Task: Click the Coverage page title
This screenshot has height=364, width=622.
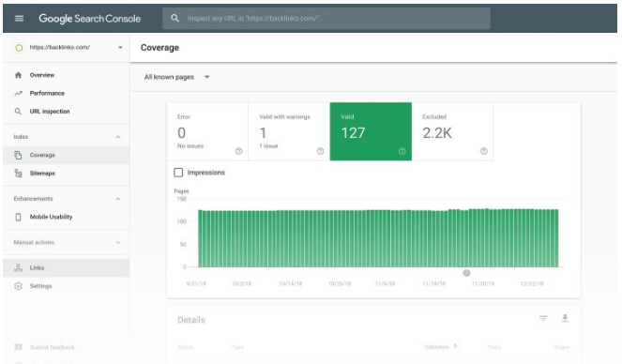Action: pyautogui.click(x=159, y=48)
